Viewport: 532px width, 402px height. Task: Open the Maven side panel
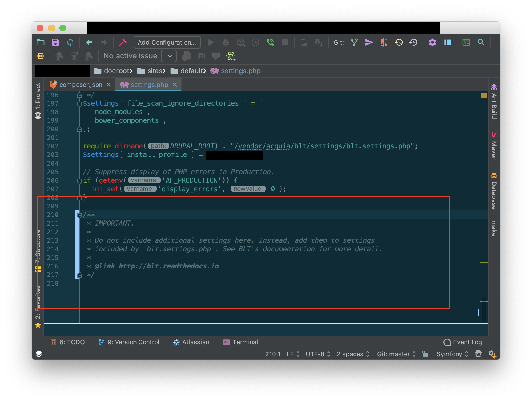tap(494, 146)
